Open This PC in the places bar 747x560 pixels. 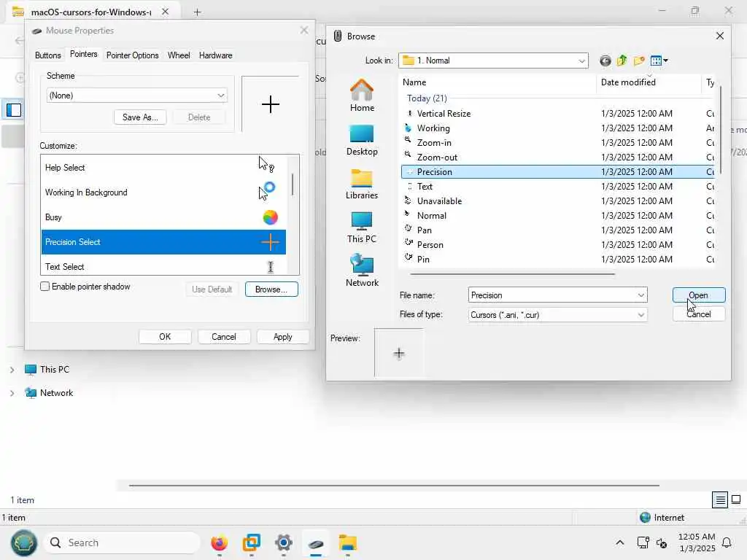(362, 227)
